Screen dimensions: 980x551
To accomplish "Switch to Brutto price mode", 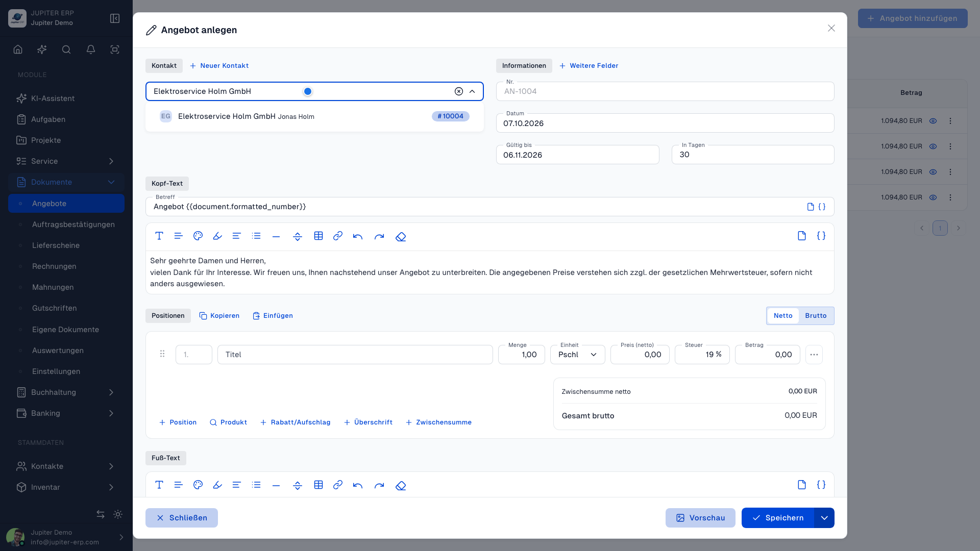I will 816,316.
